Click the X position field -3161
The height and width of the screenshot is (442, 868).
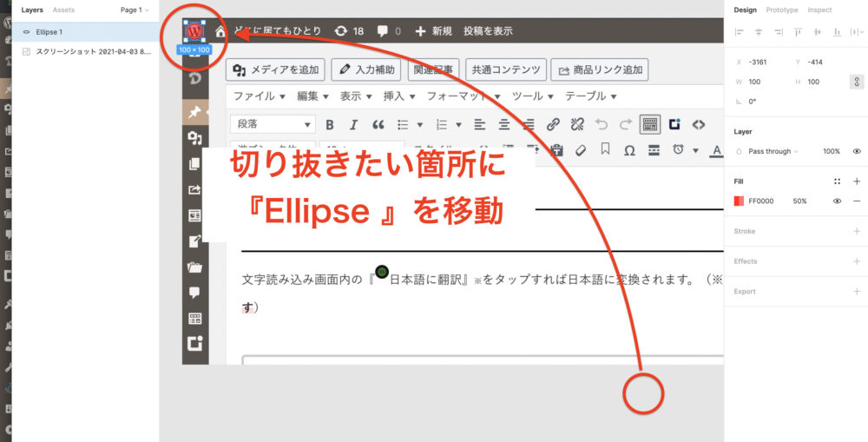757,62
